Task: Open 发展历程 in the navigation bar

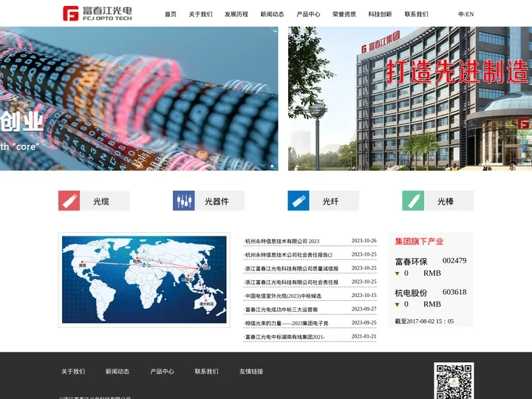Action: coord(236,14)
